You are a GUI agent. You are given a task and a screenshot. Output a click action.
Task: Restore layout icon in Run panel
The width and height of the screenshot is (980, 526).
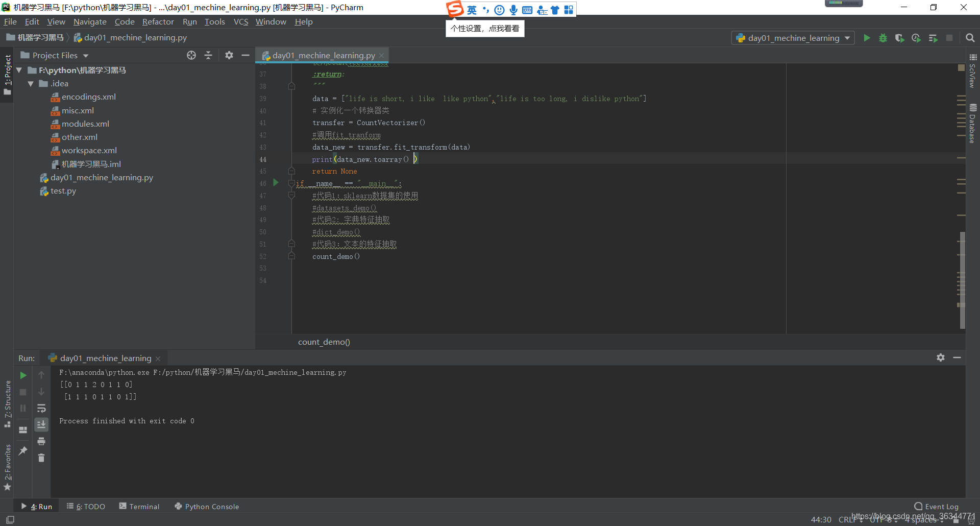[x=23, y=430]
